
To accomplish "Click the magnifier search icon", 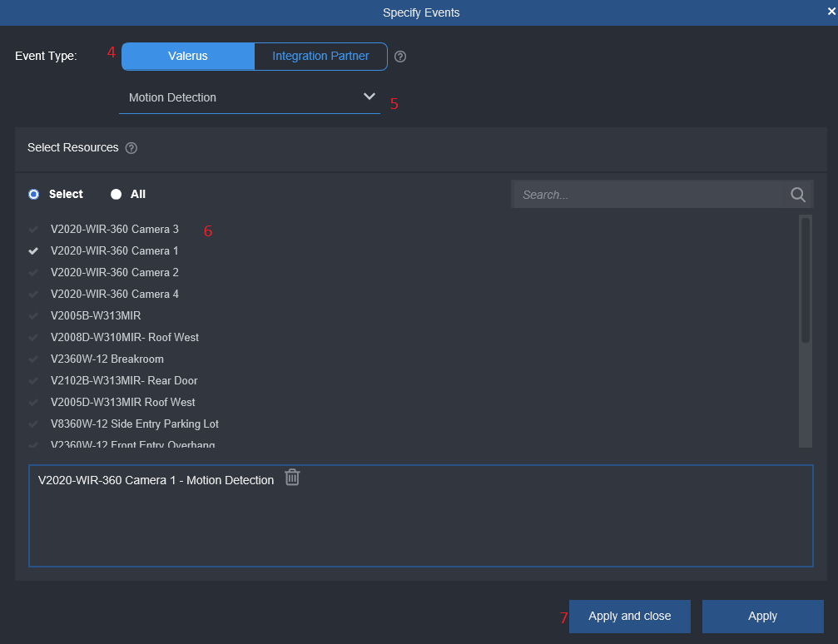I will click(798, 195).
